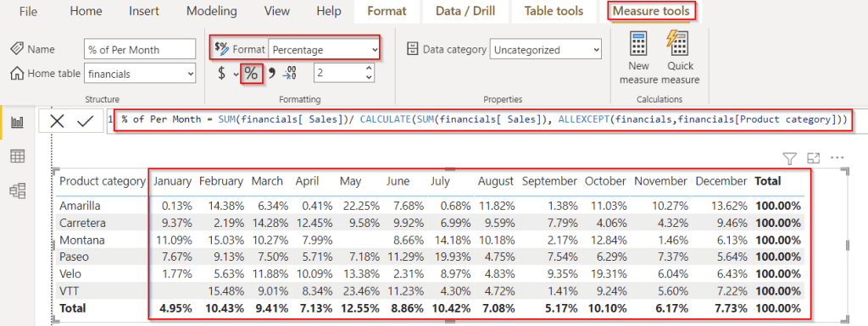Switch to the Data / Drill tab
Image resolution: width=868 pixels, height=326 pixels.
[x=465, y=12]
